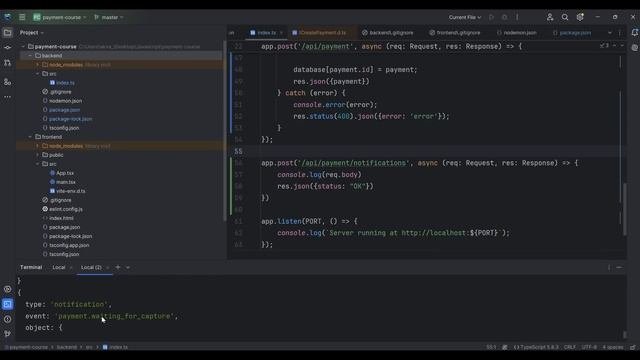Click 4 spaces indent setting
Screen dimensions: 640x360
point(613,347)
